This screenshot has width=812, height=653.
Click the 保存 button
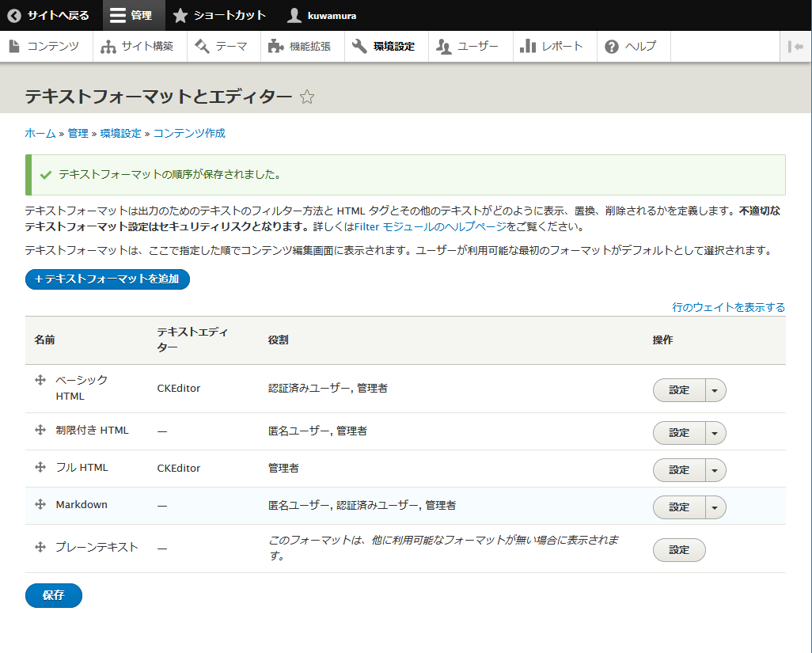53,595
